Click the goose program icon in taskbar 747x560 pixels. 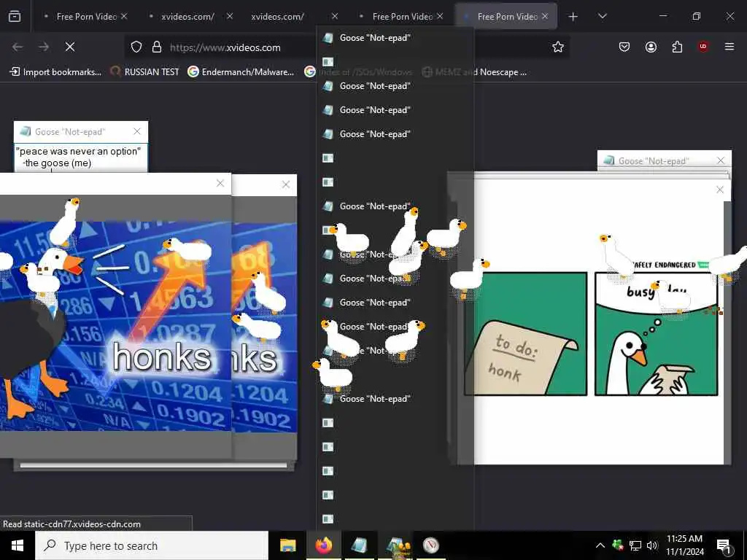click(395, 545)
